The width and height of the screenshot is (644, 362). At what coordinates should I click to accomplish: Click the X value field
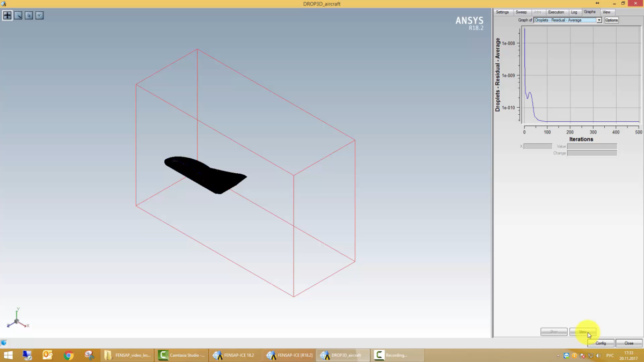point(538,146)
